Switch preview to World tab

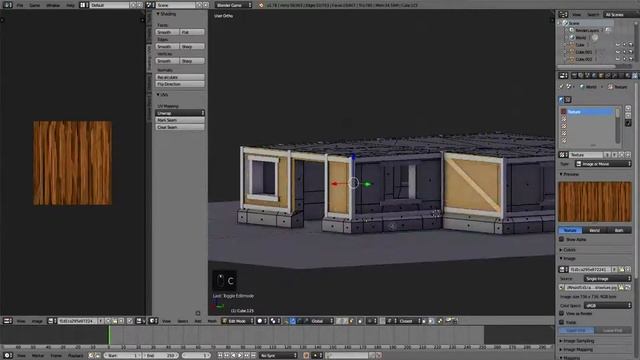(x=595, y=230)
